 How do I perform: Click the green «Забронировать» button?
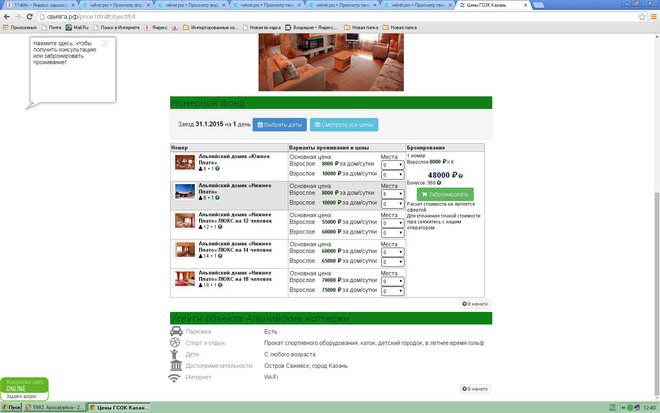[x=445, y=194]
